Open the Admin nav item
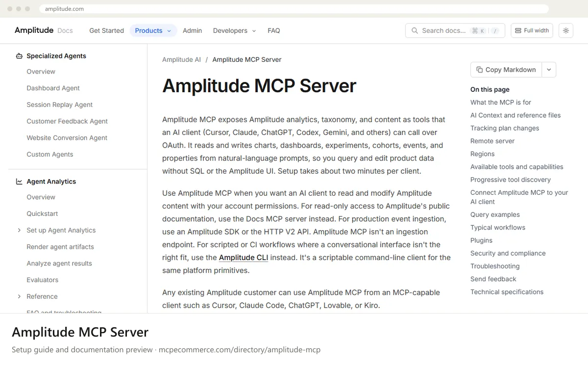The width and height of the screenshot is (588, 368). (192, 30)
